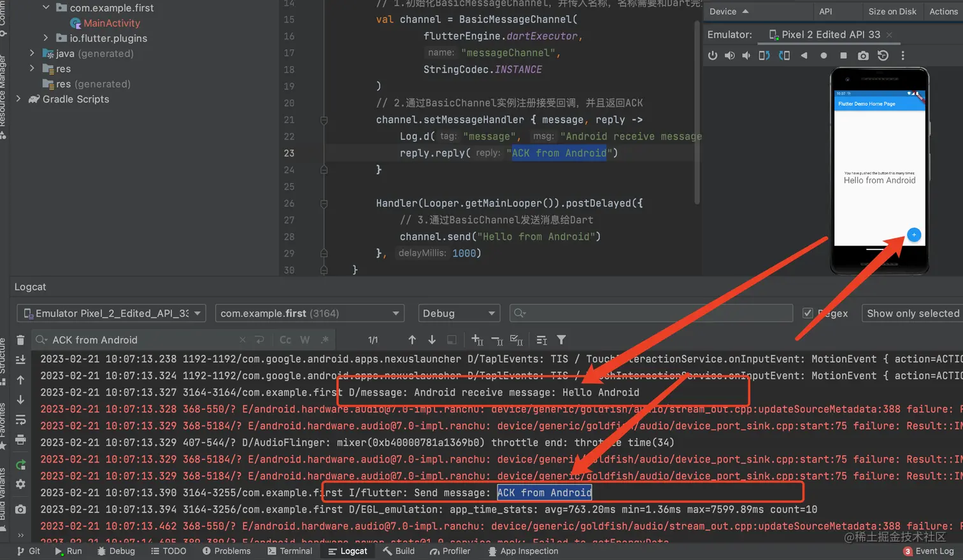Open the Event Log
Screen dimensions: 963x560
click(x=929, y=551)
